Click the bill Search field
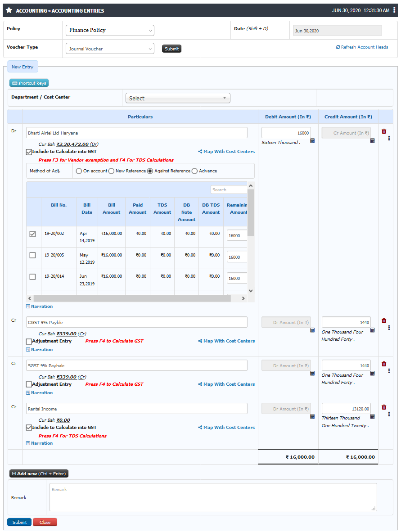Viewport: 401px width, 532px height. click(229, 189)
